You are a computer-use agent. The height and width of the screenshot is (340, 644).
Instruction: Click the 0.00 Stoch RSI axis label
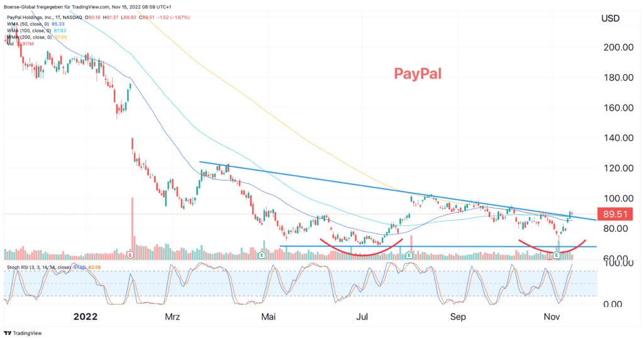[x=613, y=305]
